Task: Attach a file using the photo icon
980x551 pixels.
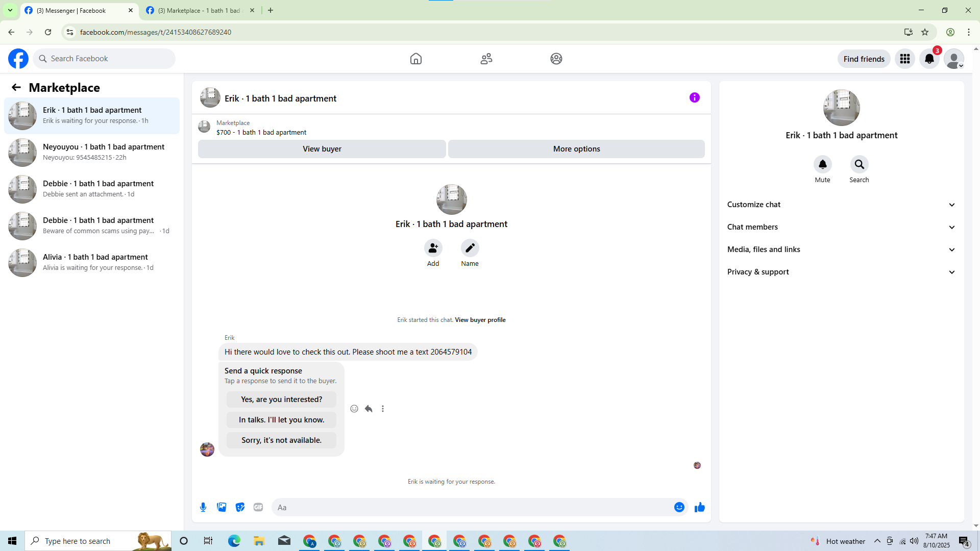Action: click(222, 507)
